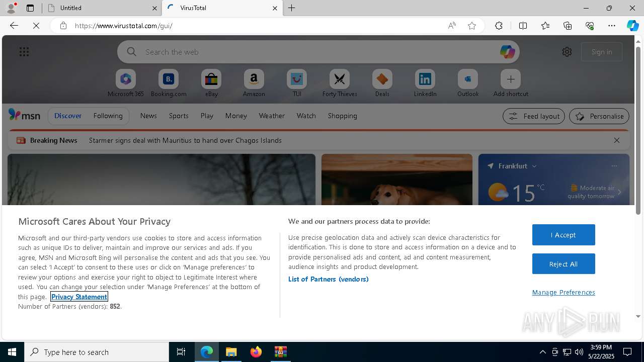Open the Privacy Statement link
This screenshot has height=362, width=644.
click(x=79, y=297)
